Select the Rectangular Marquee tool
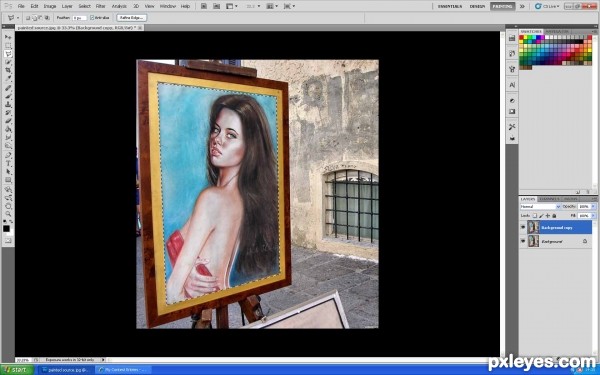 tap(8, 46)
